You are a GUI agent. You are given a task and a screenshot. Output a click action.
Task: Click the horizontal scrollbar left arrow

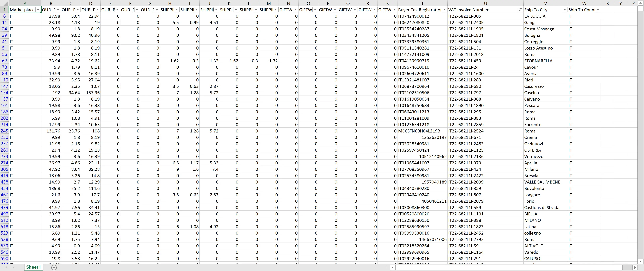coord(392,267)
